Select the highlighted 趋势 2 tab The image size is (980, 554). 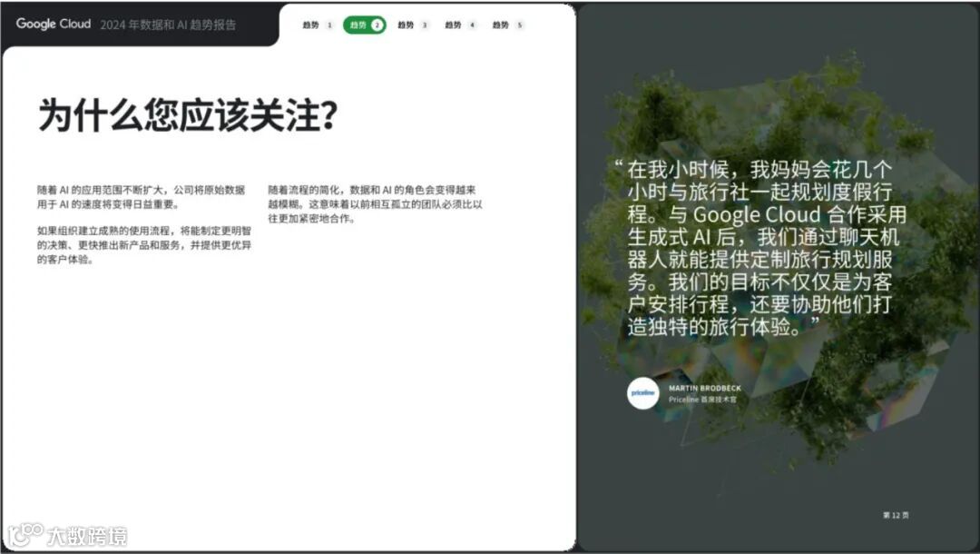click(365, 25)
